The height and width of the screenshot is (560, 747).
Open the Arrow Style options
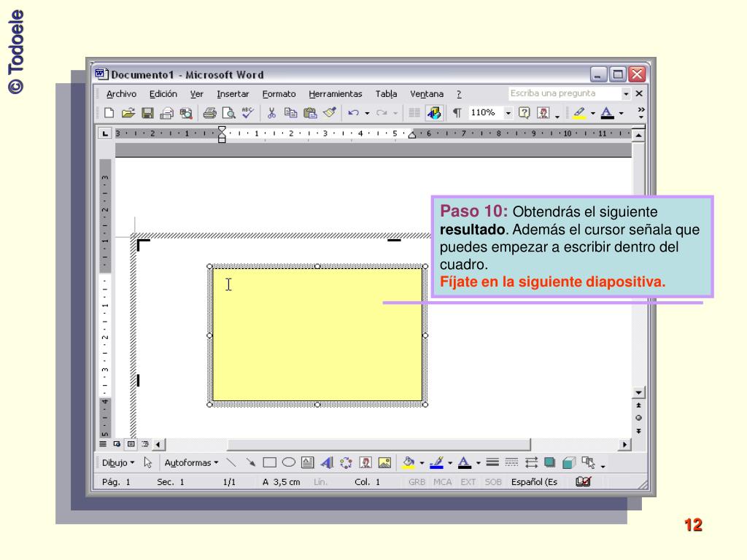531,462
